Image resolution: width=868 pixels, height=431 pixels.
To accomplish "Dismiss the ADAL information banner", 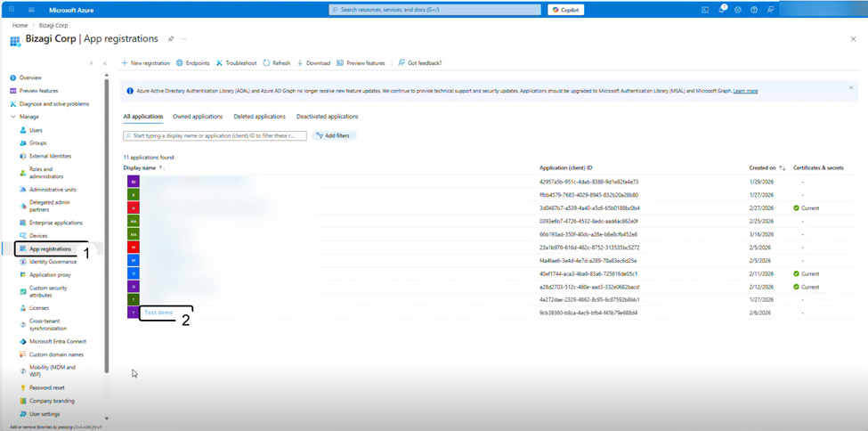I will coord(851,87).
